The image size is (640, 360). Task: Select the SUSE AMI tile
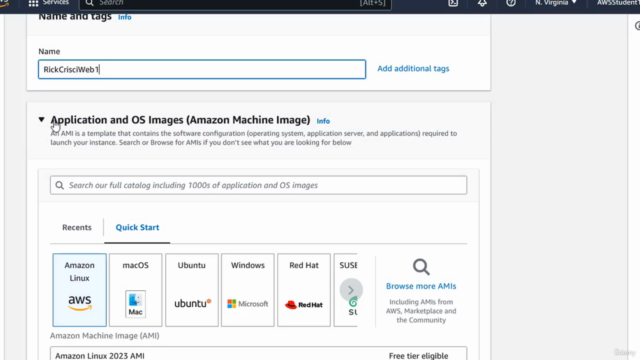(346, 290)
